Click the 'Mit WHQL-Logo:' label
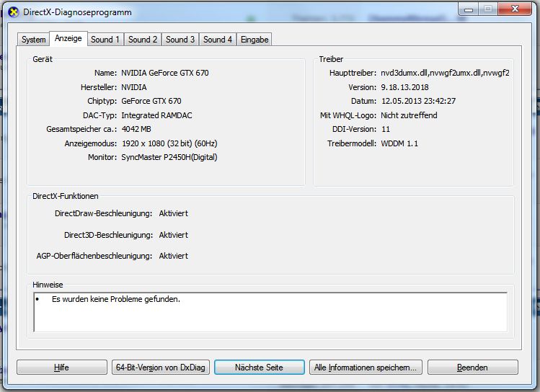Image resolution: width=540 pixels, height=392 pixels. 348,115
